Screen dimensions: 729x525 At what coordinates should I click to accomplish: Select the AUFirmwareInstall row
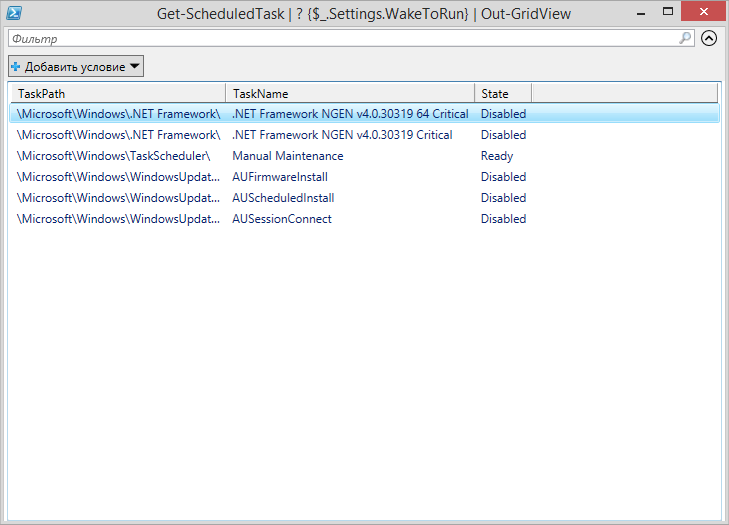(x=364, y=177)
